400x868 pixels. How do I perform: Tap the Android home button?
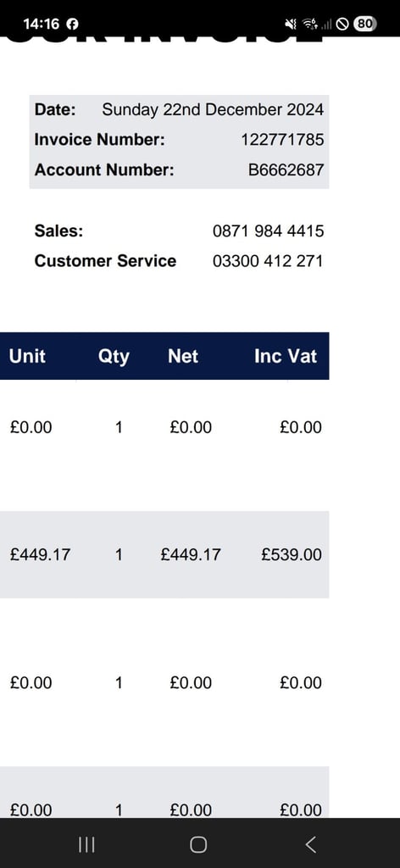tap(198, 844)
